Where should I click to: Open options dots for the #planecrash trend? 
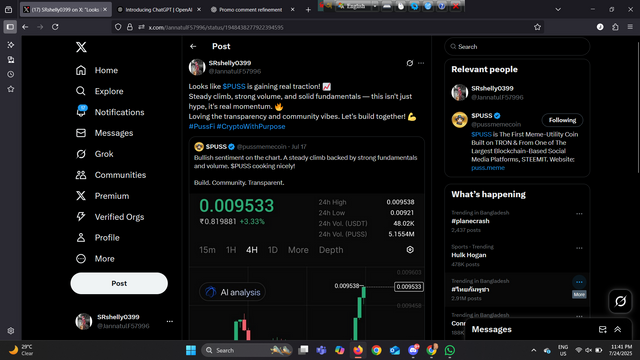point(579,214)
